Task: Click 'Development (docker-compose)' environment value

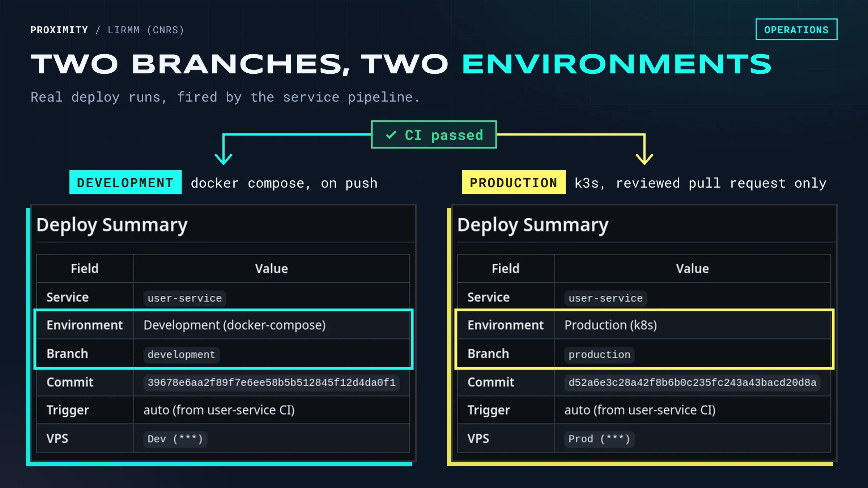Action: coord(235,325)
